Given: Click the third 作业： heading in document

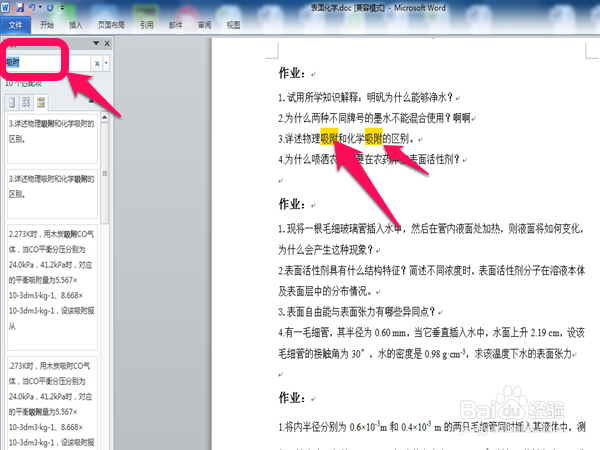Looking at the screenshot, I should (292, 398).
